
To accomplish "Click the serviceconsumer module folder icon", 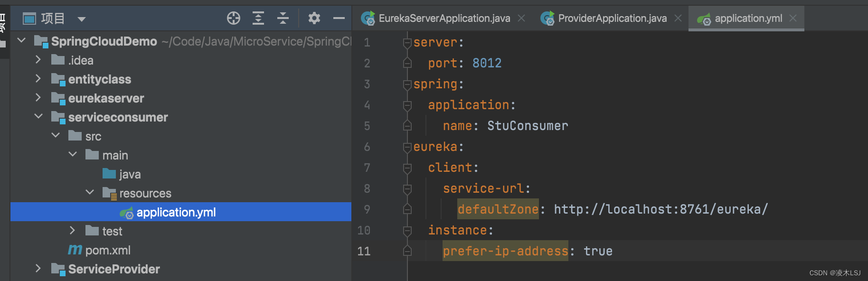I will [58, 117].
